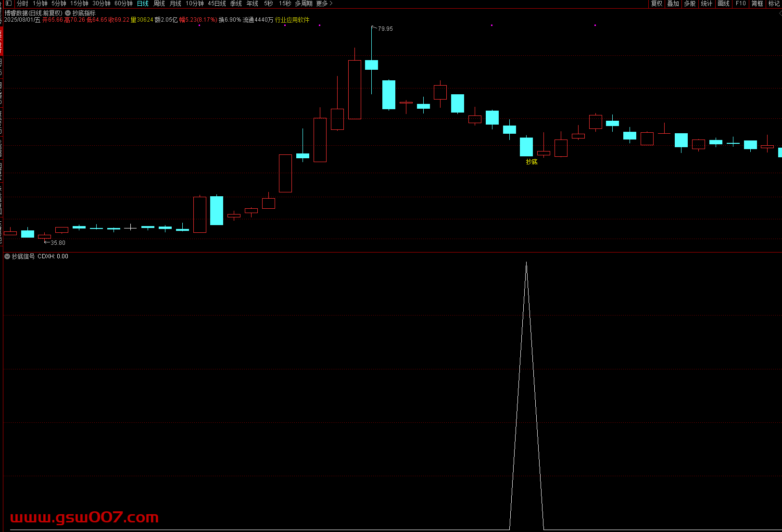Click the 抄底信号 sub-indicator name
This screenshot has height=532, width=782.
[24, 256]
